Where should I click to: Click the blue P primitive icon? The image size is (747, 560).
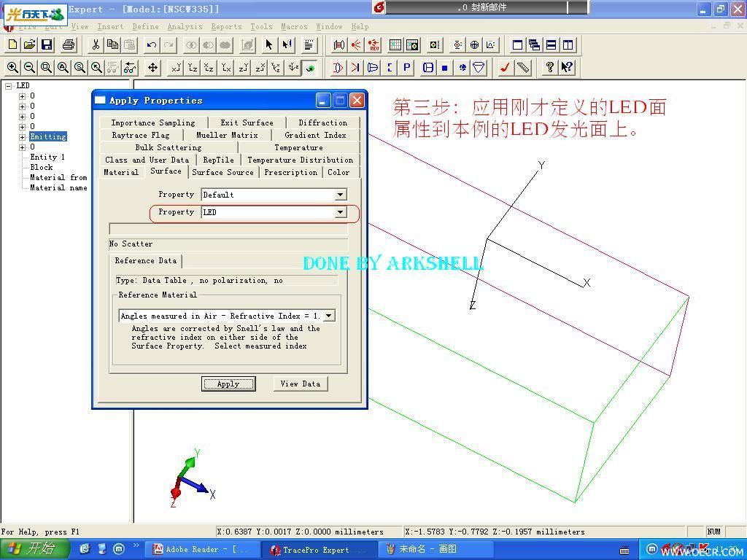click(x=406, y=68)
